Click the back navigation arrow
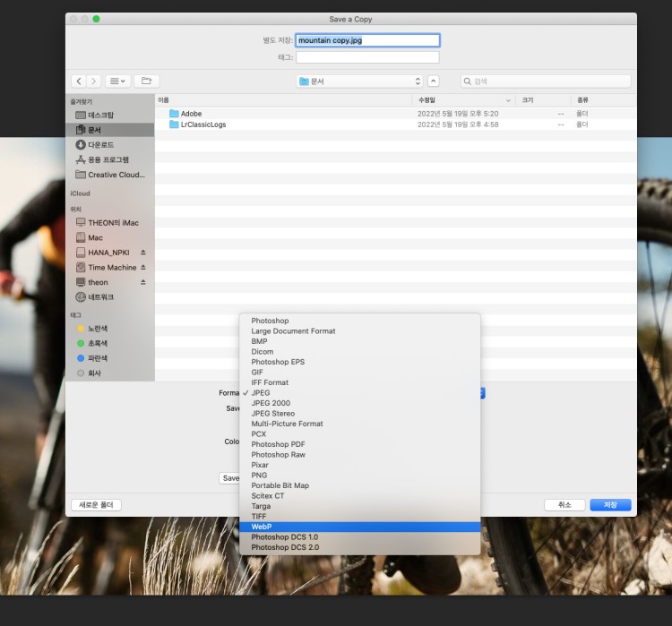672x626 pixels. pyautogui.click(x=78, y=81)
